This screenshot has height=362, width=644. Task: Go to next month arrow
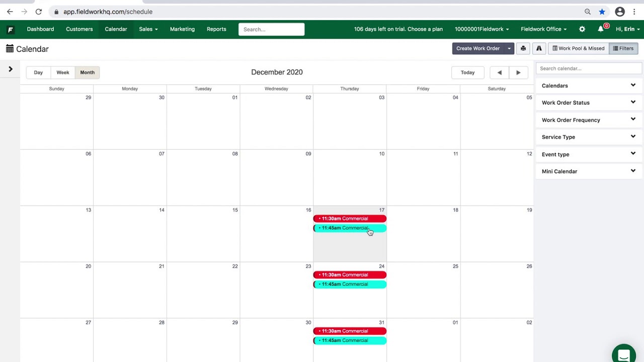[x=518, y=72]
